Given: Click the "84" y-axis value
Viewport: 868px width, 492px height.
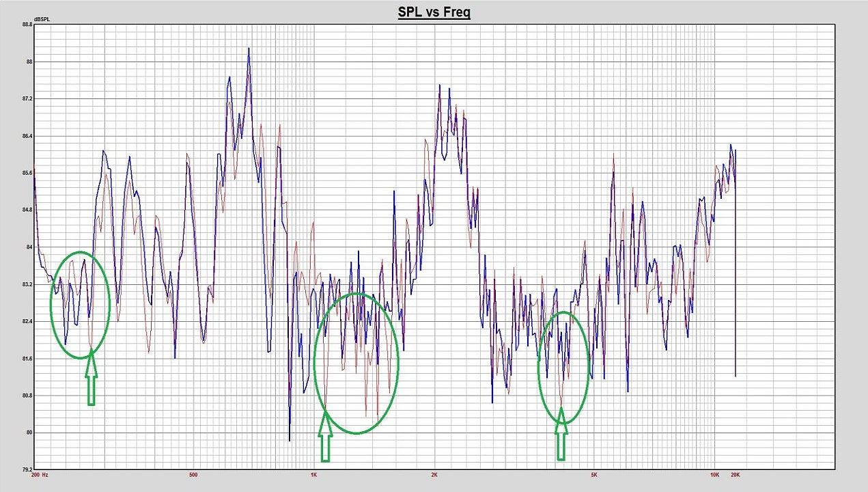Looking at the screenshot, I should tap(29, 247).
